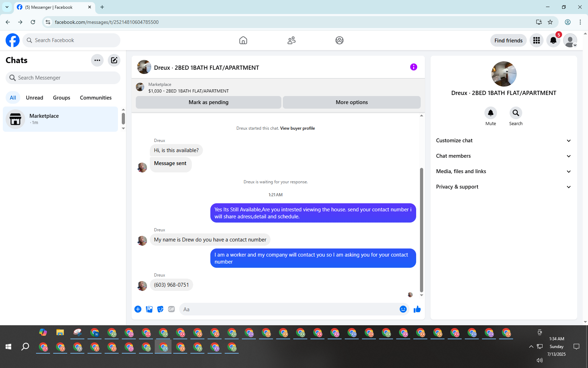The height and width of the screenshot is (368, 588).
Task: Open the Chrome tab search dropdown
Action: click(7, 7)
